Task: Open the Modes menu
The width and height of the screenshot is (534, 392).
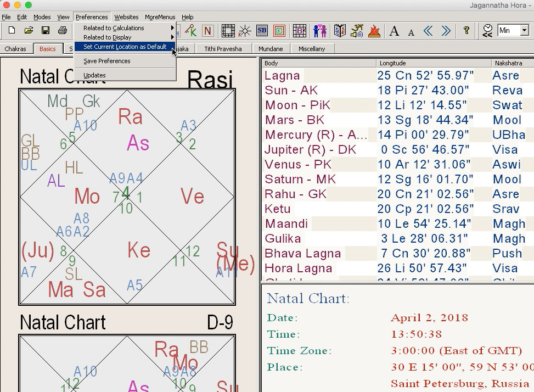Action: (42, 17)
